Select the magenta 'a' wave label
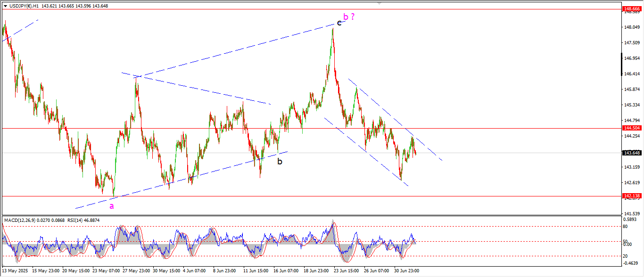Screen dimensions: 644x277 click(112, 206)
